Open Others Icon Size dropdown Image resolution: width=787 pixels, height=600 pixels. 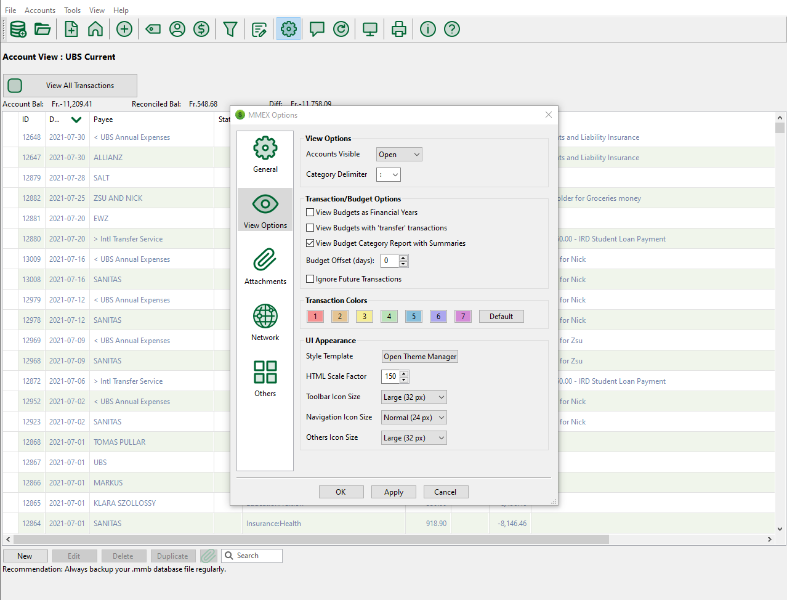pos(414,438)
